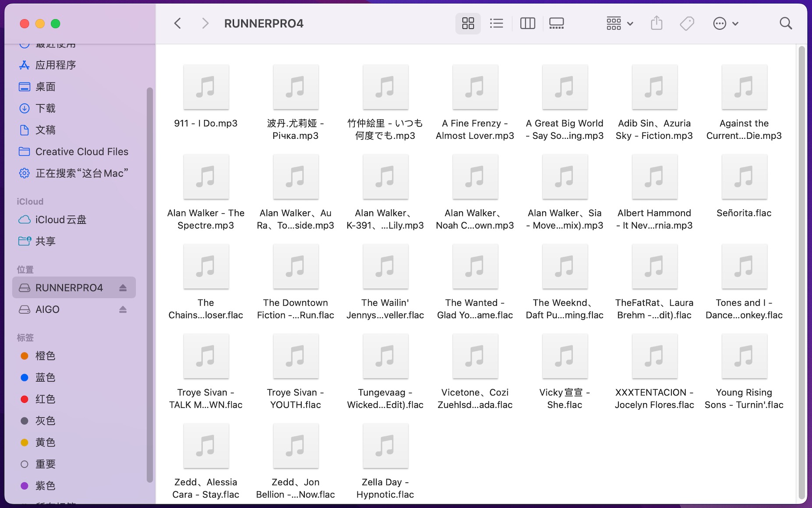
Task: Select the 灰色 gray tag
Action: tap(74, 421)
